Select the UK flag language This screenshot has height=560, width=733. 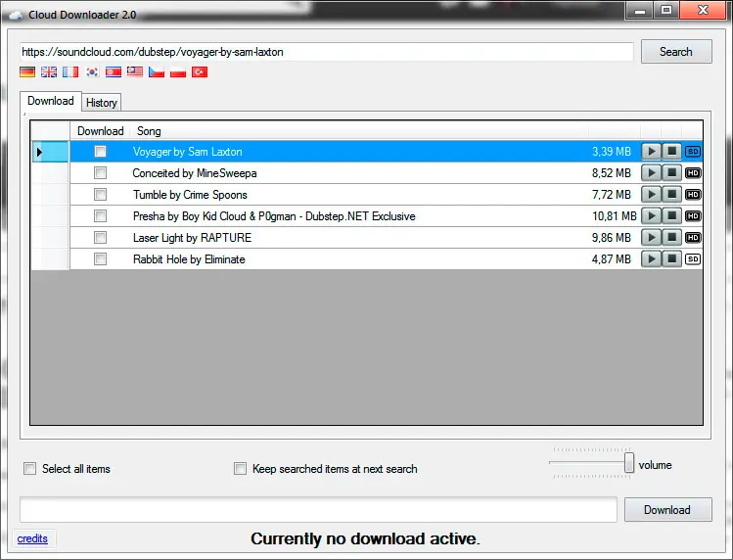[x=49, y=72]
